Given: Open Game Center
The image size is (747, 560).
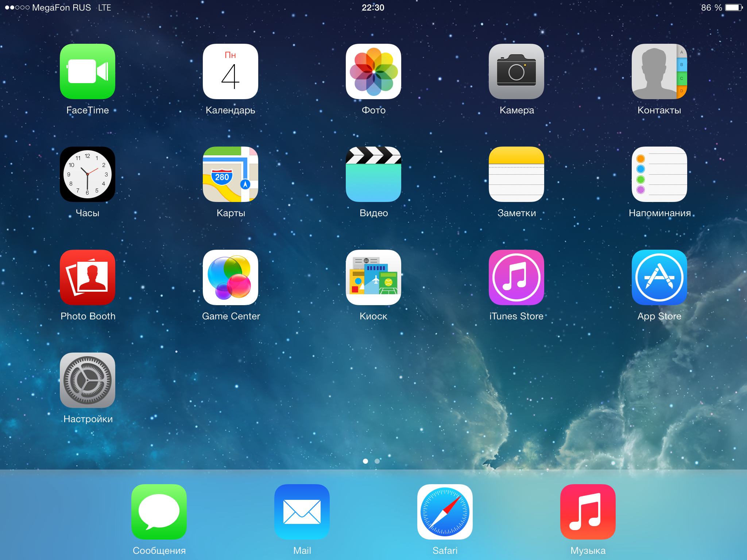Looking at the screenshot, I should pyautogui.click(x=231, y=277).
